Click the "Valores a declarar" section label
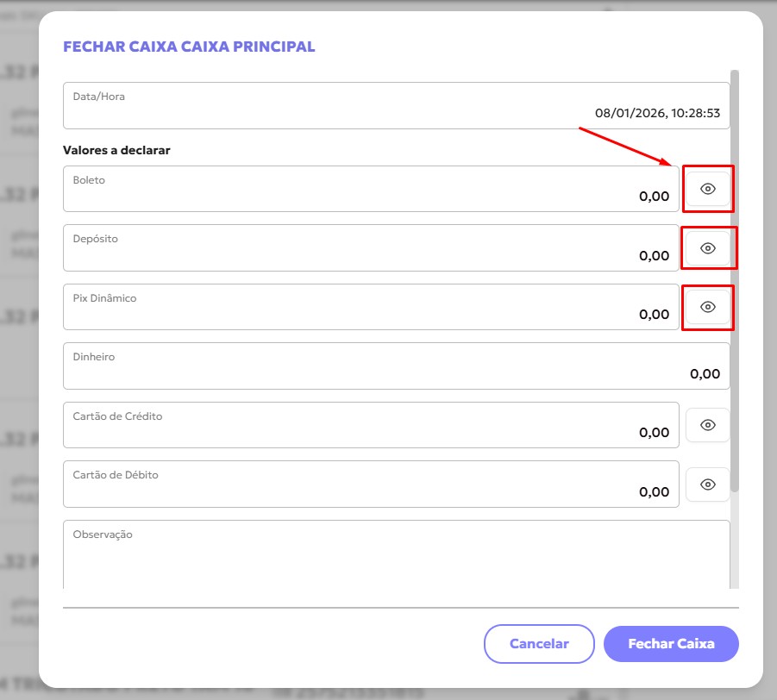Image resolution: width=777 pixels, height=700 pixels. click(116, 150)
